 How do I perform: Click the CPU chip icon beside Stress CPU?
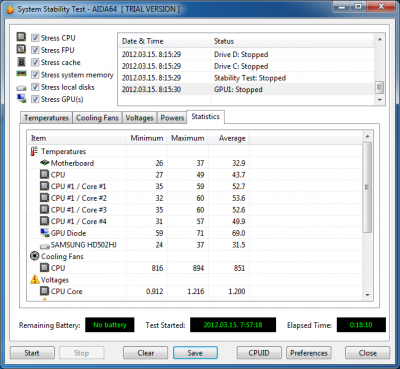21,37
